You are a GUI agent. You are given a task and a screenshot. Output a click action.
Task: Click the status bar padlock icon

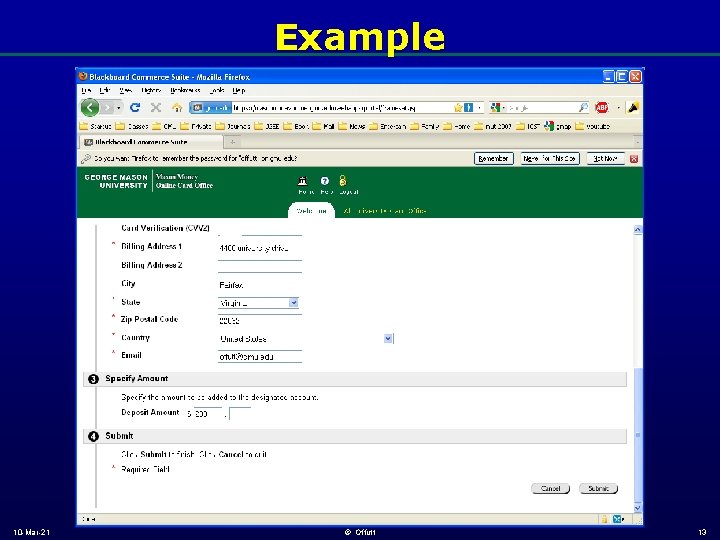coord(605,519)
